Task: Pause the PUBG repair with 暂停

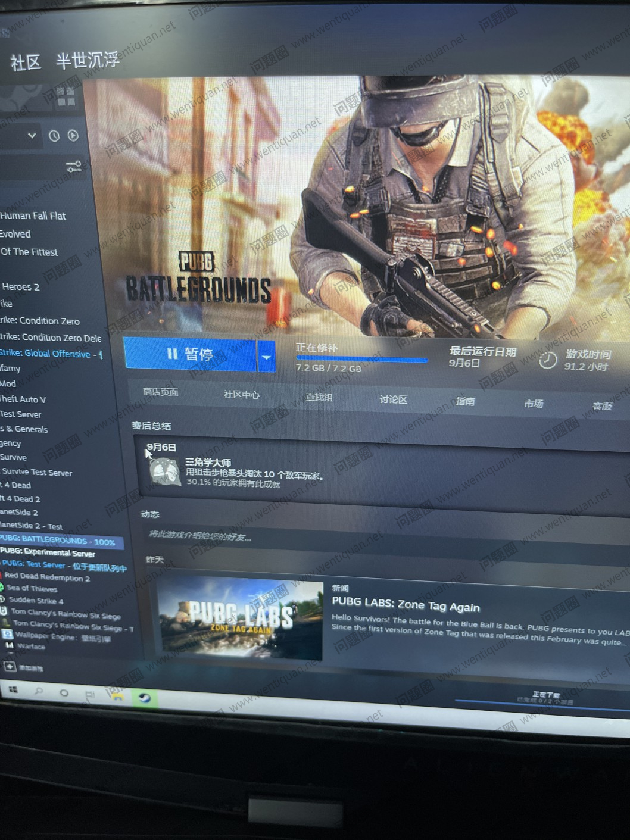Action: coord(190,354)
